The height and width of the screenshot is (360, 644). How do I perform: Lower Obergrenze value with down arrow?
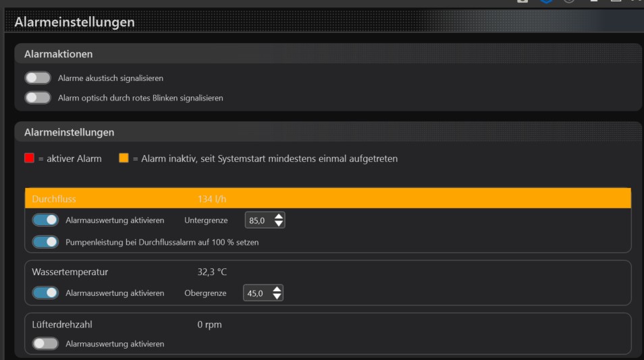[x=276, y=297]
